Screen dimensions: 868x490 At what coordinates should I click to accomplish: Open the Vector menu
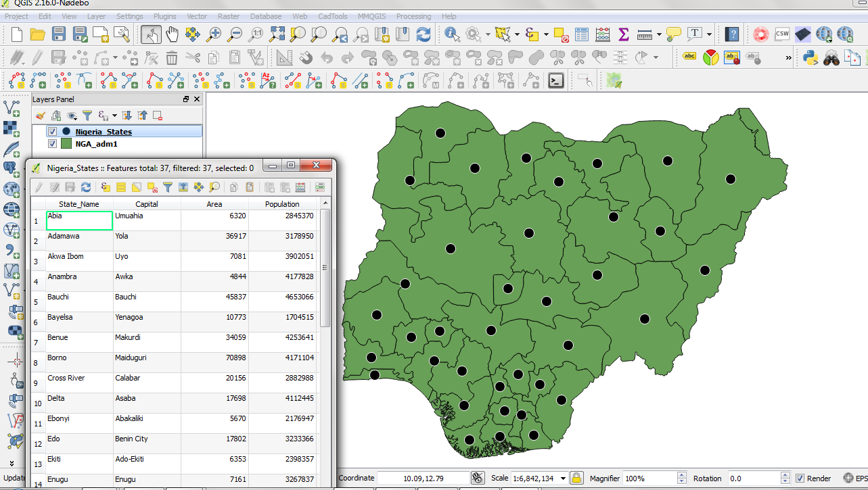(197, 16)
